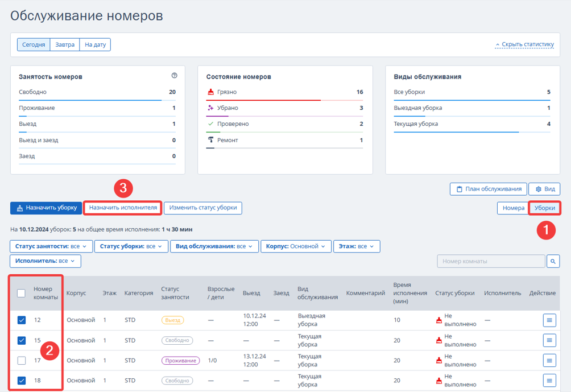Switch to the Номера view tab

click(x=513, y=208)
